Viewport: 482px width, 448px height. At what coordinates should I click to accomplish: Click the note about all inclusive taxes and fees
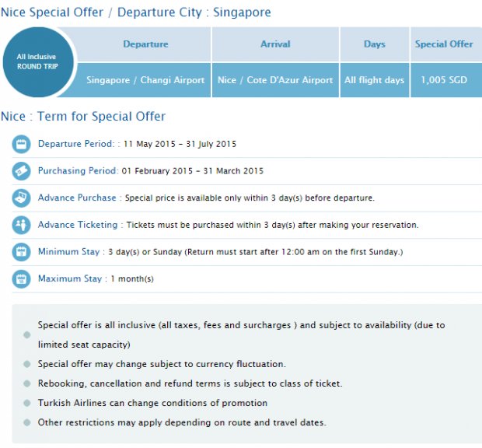click(x=241, y=334)
